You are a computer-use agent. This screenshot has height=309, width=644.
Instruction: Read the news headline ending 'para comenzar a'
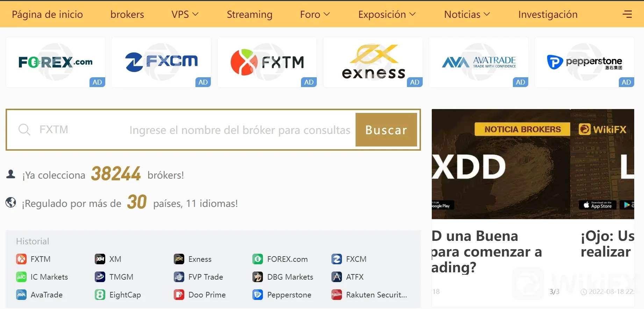(487, 252)
